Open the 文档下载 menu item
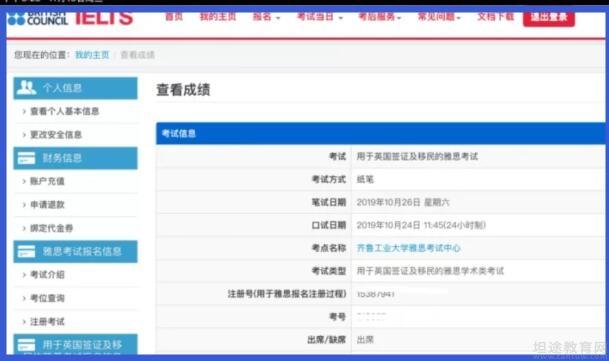The height and width of the screenshot is (361, 609). (x=496, y=17)
